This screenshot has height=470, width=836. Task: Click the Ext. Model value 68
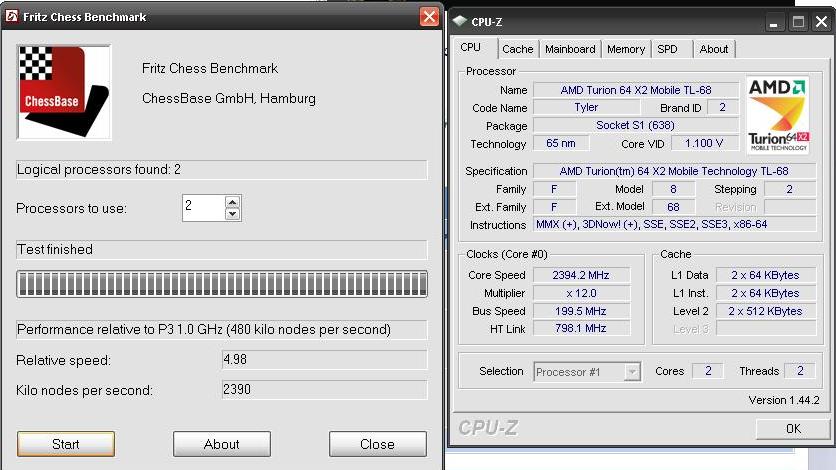click(673, 207)
